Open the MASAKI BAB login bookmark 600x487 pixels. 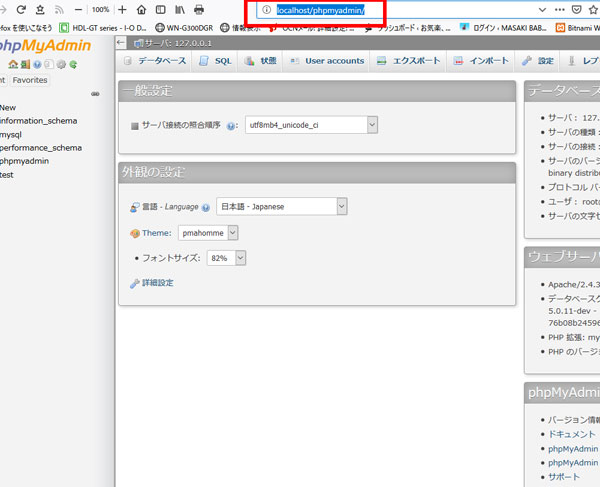503,28
